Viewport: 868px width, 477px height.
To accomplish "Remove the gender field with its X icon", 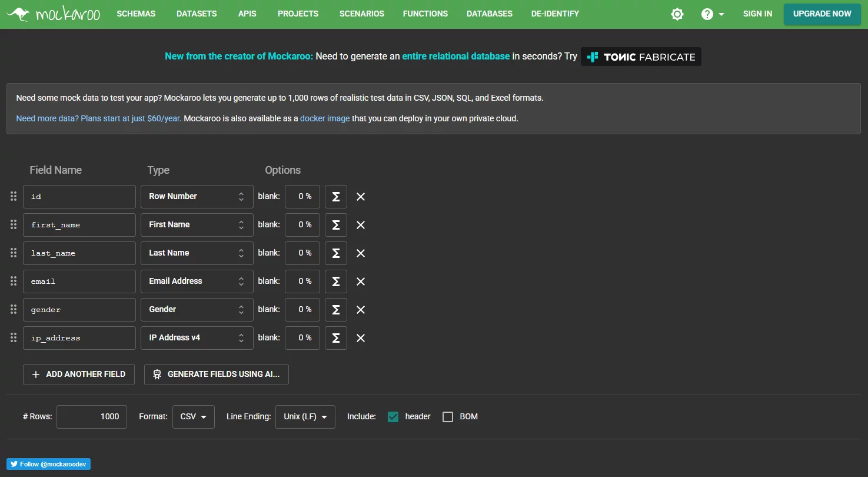I will point(361,310).
